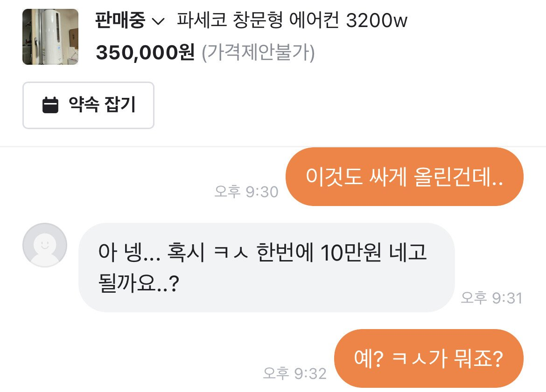Expand the 판매중 sale status dropdown
This screenshot has width=546, height=392.
[x=130, y=20]
